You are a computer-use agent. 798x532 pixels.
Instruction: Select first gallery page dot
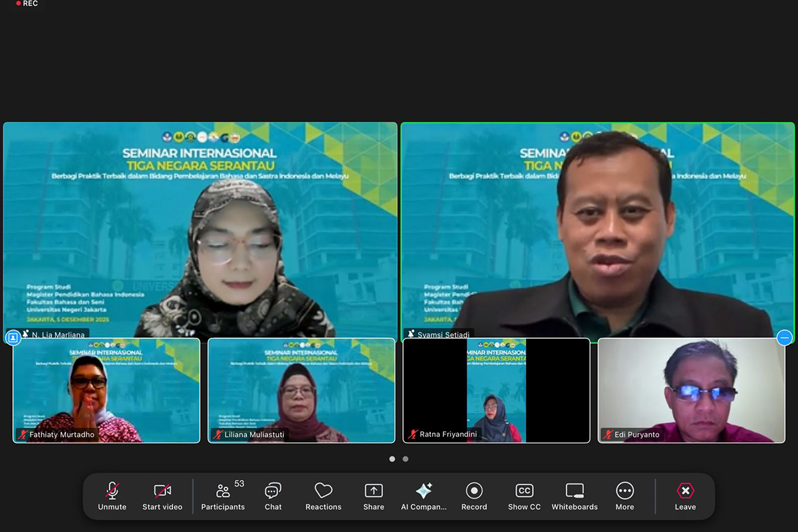click(392, 459)
